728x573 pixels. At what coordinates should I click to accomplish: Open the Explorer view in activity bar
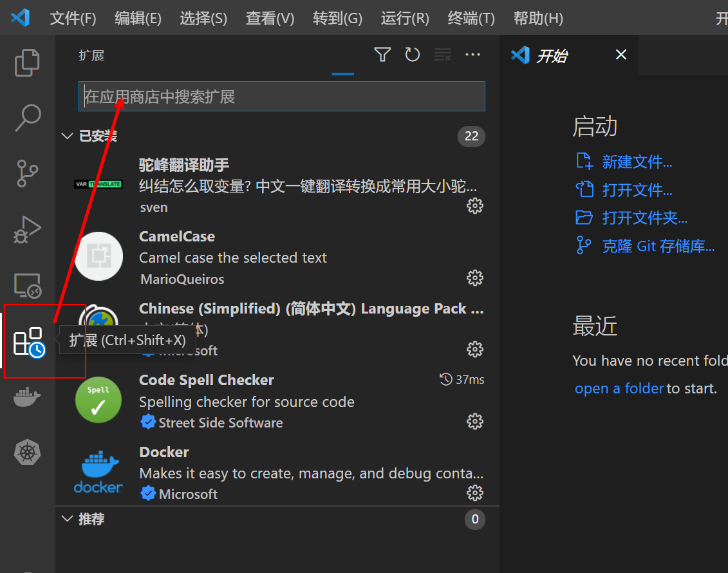28,62
